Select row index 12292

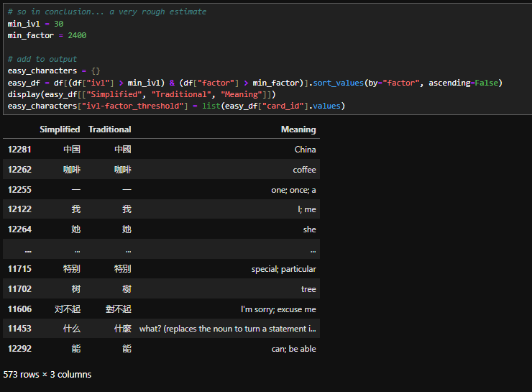[x=21, y=349]
